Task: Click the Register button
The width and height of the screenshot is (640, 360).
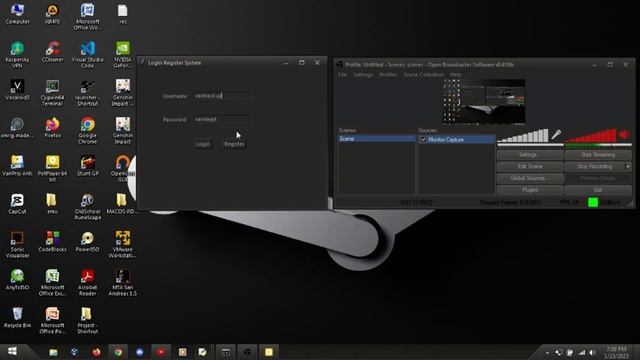Action: (234, 144)
